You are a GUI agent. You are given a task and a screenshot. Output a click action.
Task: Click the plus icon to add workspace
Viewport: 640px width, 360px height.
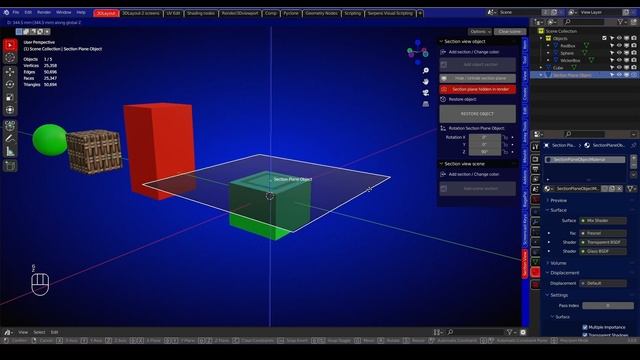[x=420, y=13]
